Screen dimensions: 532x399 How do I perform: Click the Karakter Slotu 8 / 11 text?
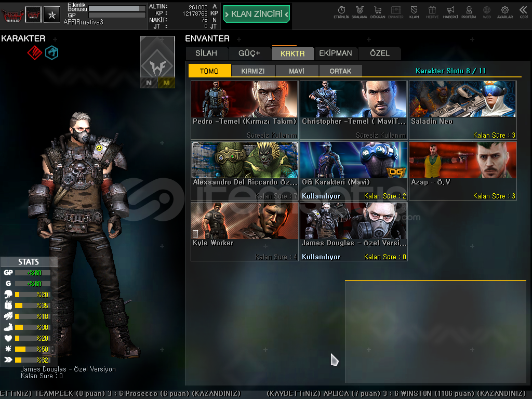click(x=450, y=71)
